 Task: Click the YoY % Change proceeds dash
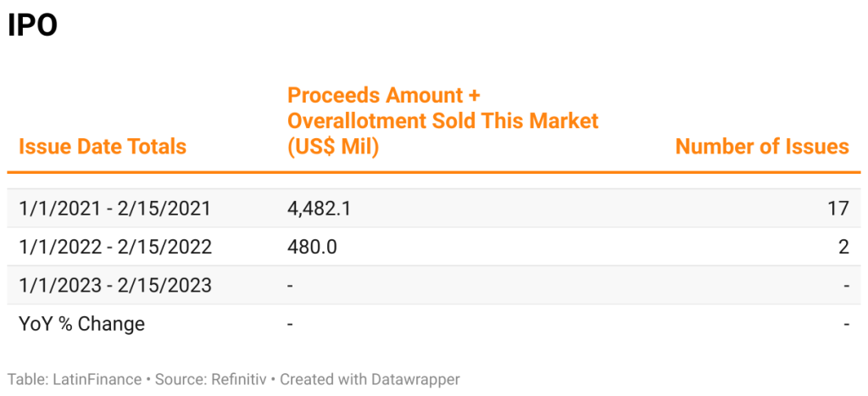click(x=291, y=325)
